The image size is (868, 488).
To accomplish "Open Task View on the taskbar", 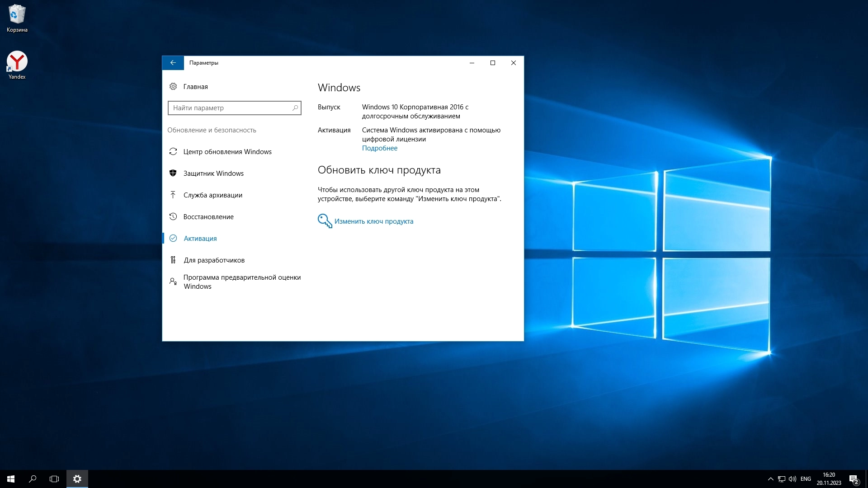I will [54, 479].
